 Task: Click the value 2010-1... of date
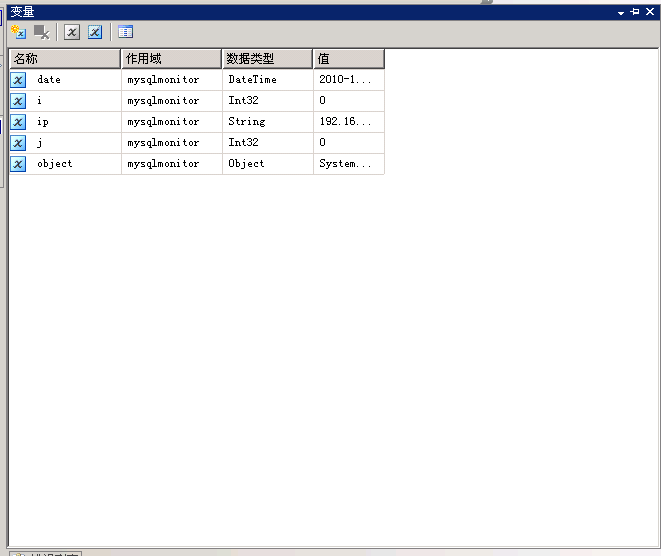[x=349, y=80]
